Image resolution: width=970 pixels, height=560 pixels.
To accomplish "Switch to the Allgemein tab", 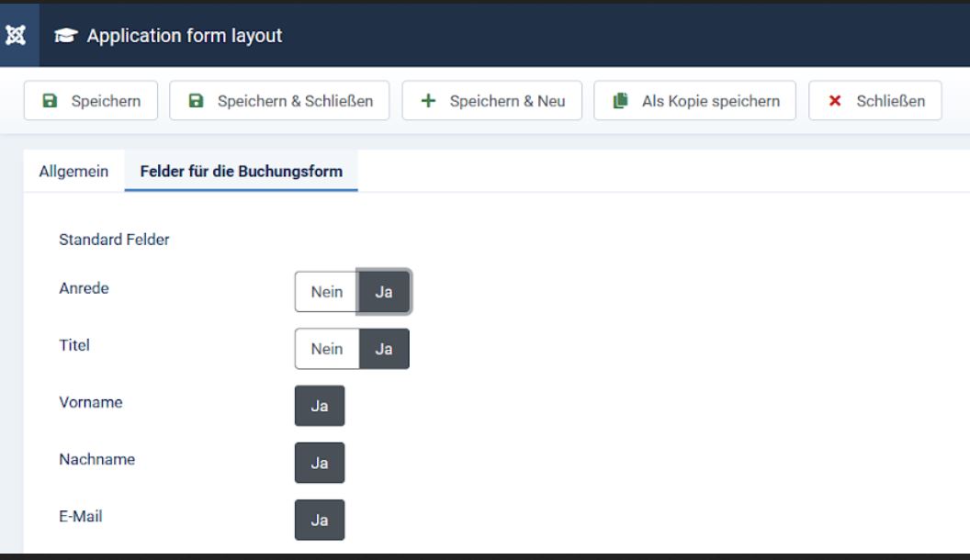I will [x=73, y=172].
